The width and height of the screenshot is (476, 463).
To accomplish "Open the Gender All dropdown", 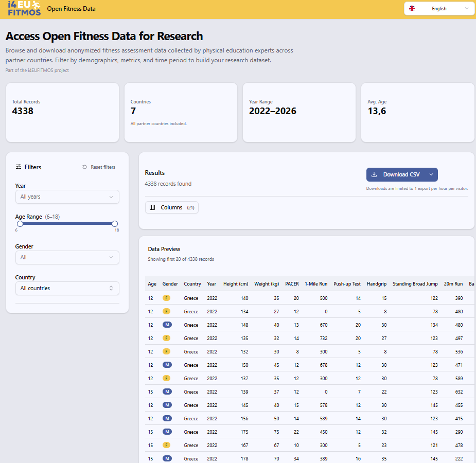I will point(67,258).
